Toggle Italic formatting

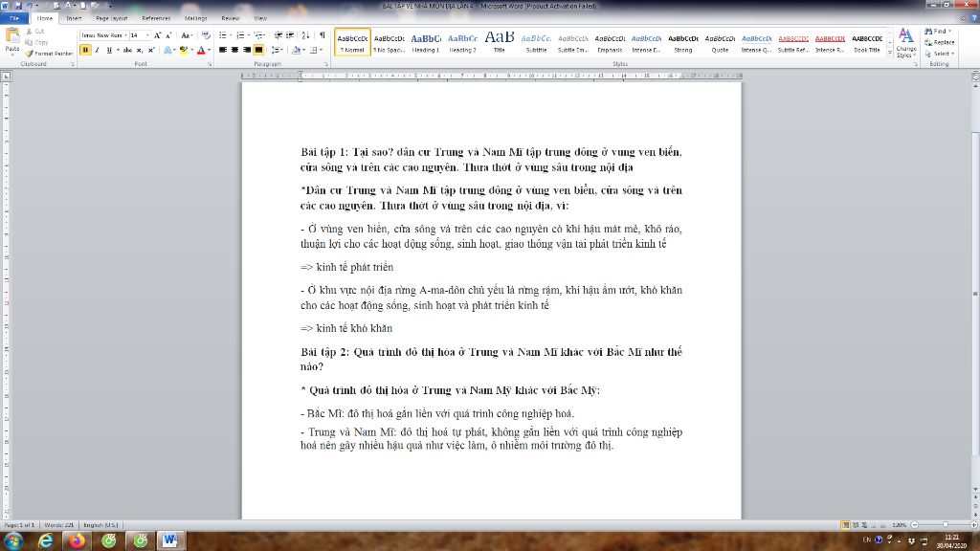point(97,50)
